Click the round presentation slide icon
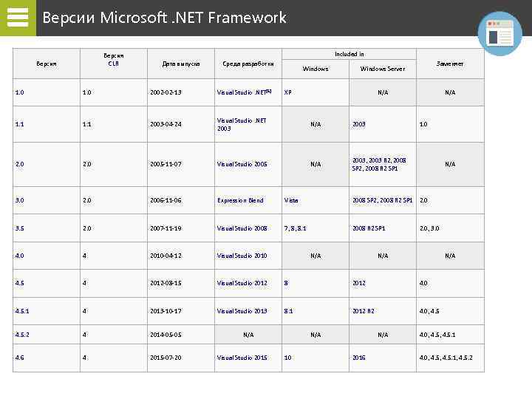This screenshot has height=399, width=532. [x=500, y=33]
